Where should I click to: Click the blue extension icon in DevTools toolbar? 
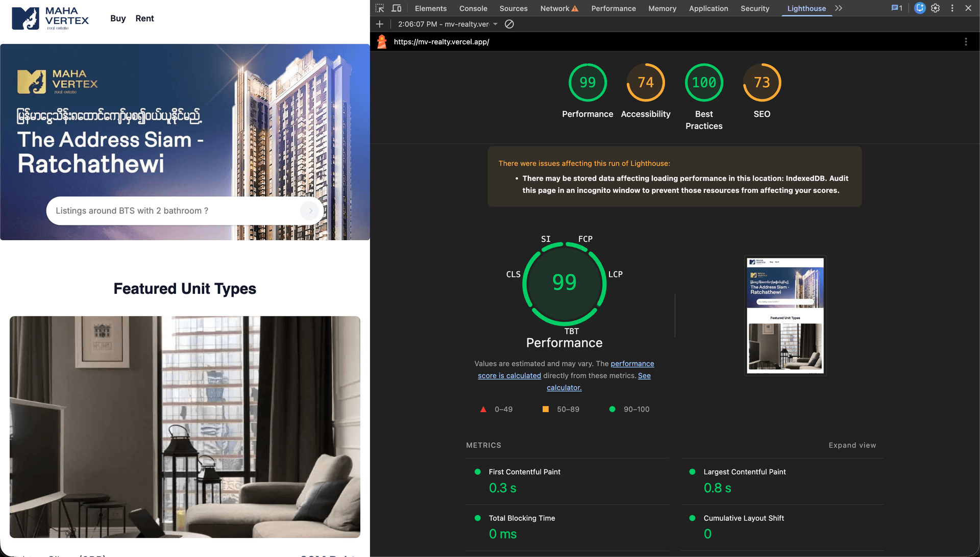click(x=919, y=8)
